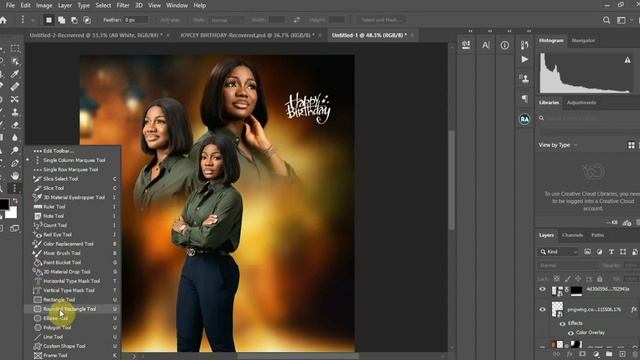Choose Horizontal Type Mask Tool
The height and width of the screenshot is (360, 640).
[72, 281]
